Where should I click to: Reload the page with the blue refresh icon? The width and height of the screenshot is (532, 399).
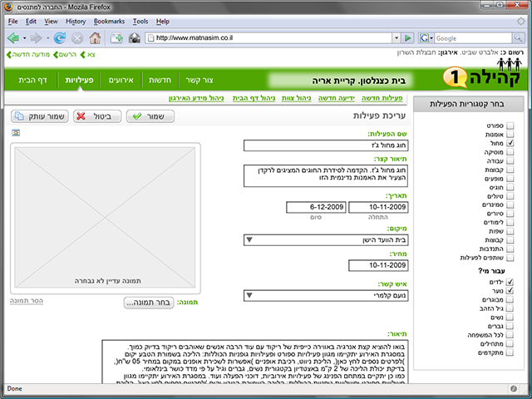(60, 38)
